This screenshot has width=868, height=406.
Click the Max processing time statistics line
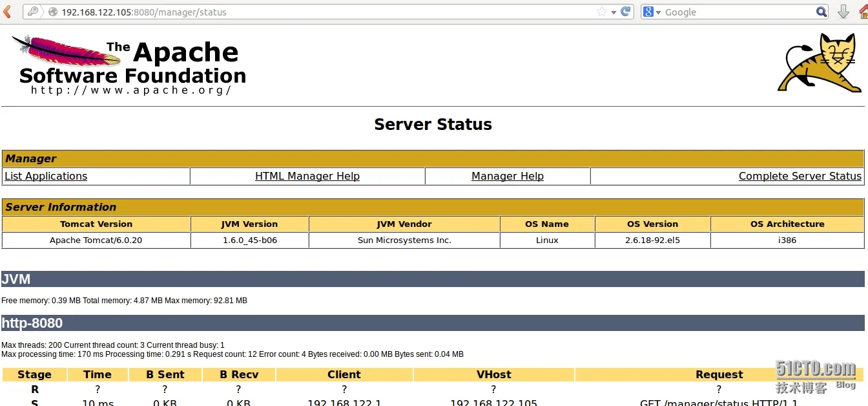[x=232, y=354]
